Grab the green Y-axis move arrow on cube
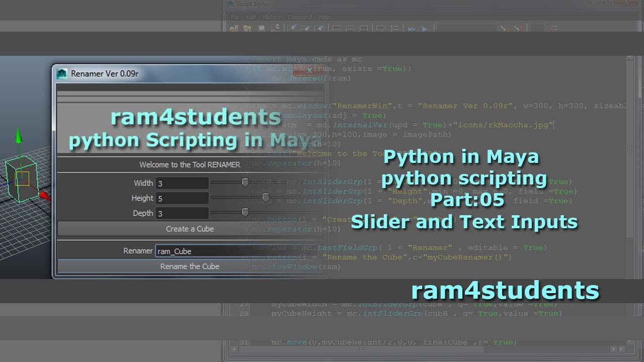 (x=18, y=135)
